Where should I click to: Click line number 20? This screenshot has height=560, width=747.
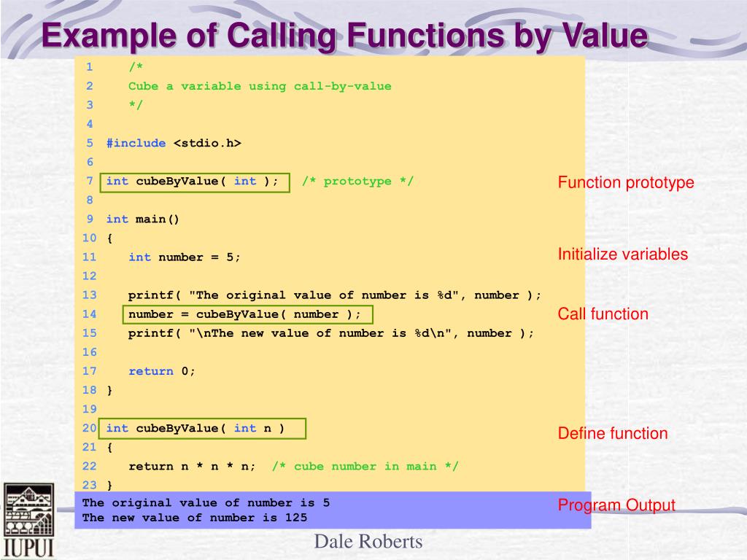(89, 428)
